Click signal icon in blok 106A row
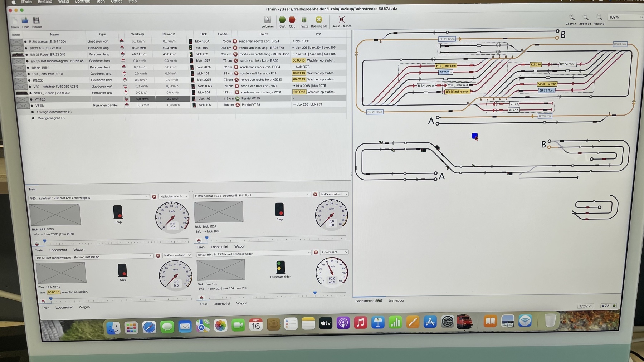The height and width of the screenshot is (362, 644). [x=190, y=41]
